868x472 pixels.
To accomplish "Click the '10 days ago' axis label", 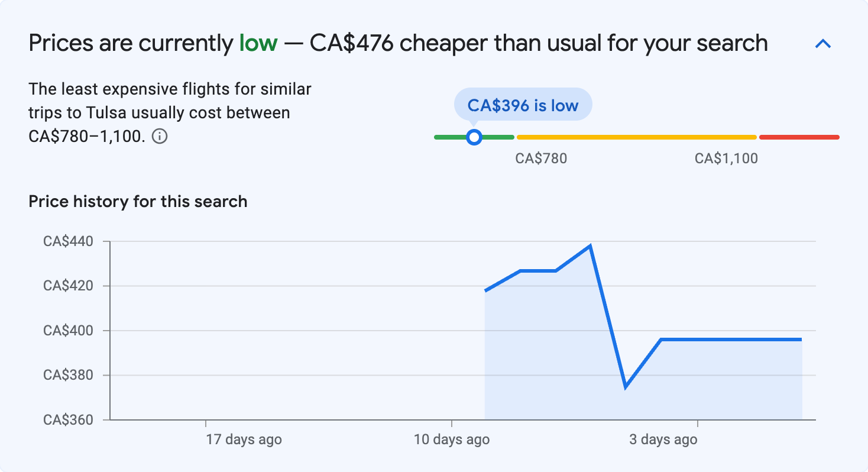I will tap(452, 439).
